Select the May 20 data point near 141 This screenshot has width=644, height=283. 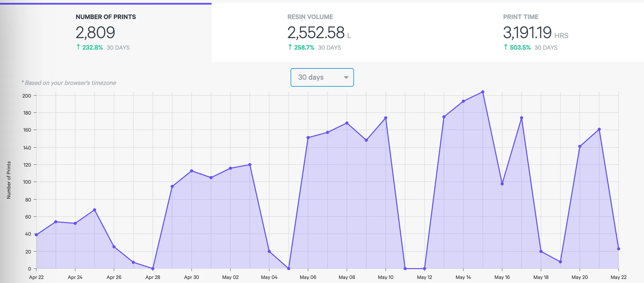(x=580, y=146)
